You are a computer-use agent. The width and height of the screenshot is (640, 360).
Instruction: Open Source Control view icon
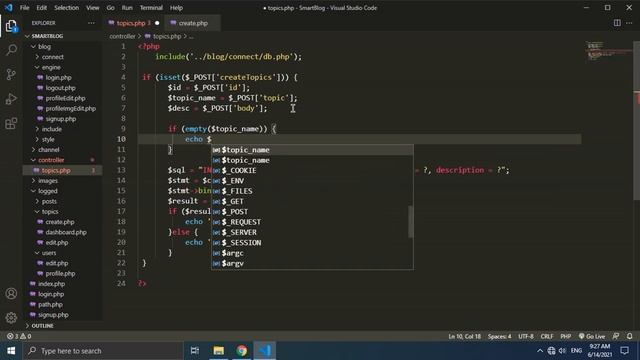pos(11,74)
